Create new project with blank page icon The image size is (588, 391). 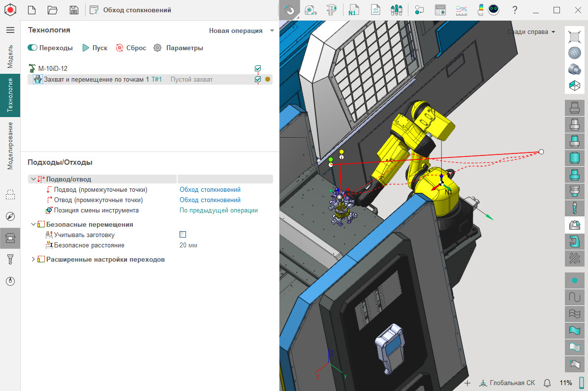point(31,10)
